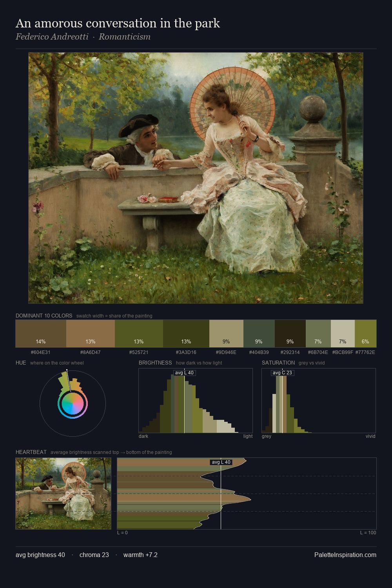Click the saturation histogram chart
The width and height of the screenshot is (392, 588).
(x=319, y=401)
